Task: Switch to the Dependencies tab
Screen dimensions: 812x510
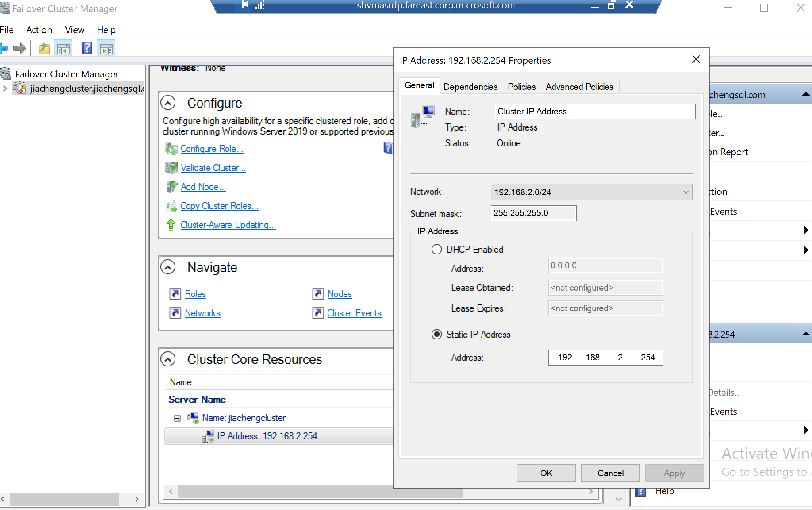Action: point(470,87)
